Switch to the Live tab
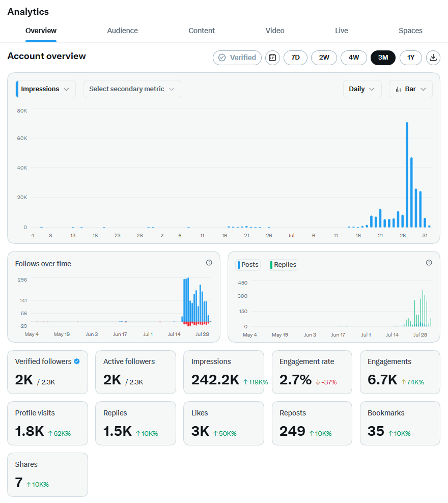The image size is (448, 503). click(x=342, y=31)
